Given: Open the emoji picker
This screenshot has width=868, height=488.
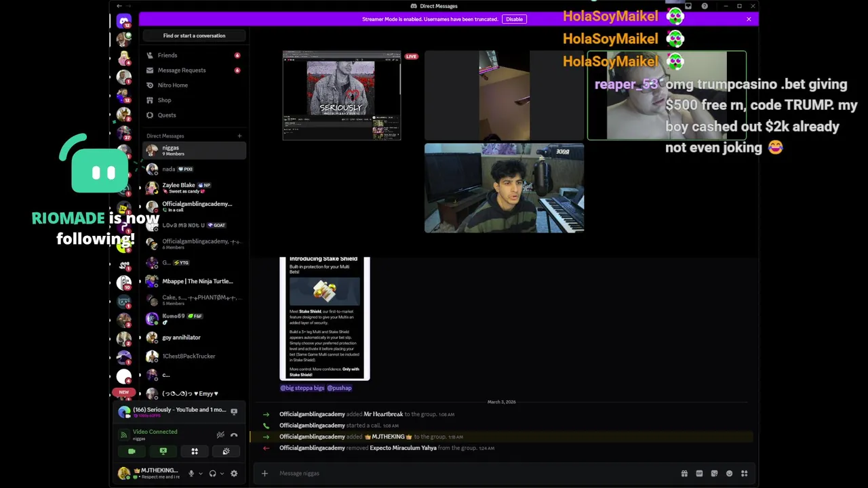Looking at the screenshot, I should (x=729, y=474).
